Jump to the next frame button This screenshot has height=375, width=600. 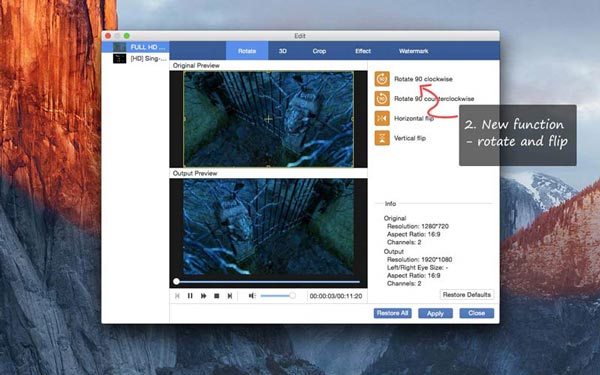[x=230, y=296]
